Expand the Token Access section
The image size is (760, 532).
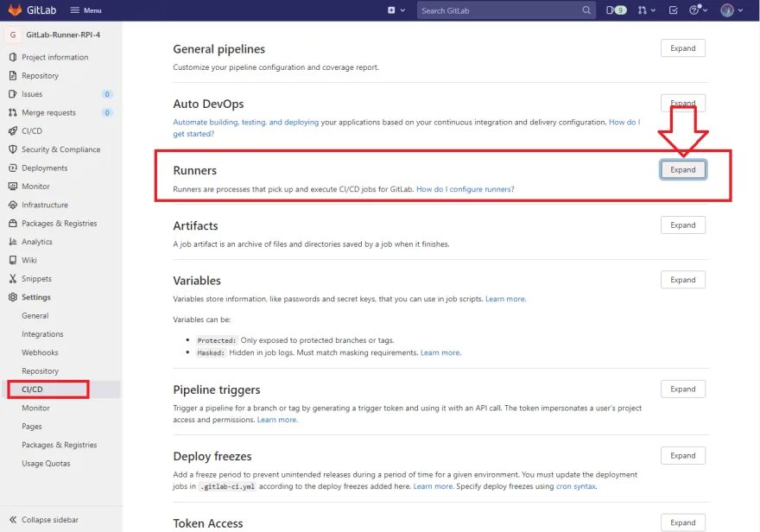pyautogui.click(x=682, y=522)
